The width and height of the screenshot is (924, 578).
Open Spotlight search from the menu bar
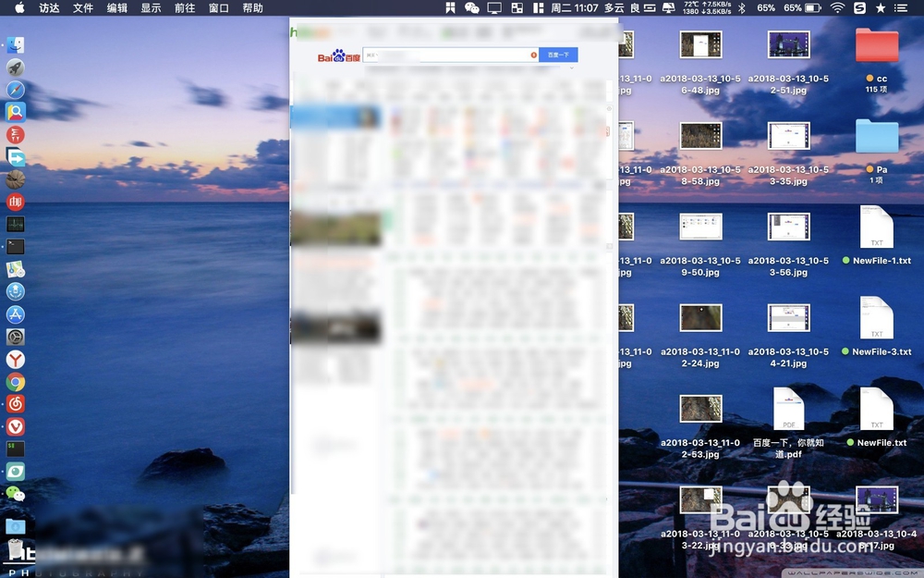tap(880, 8)
